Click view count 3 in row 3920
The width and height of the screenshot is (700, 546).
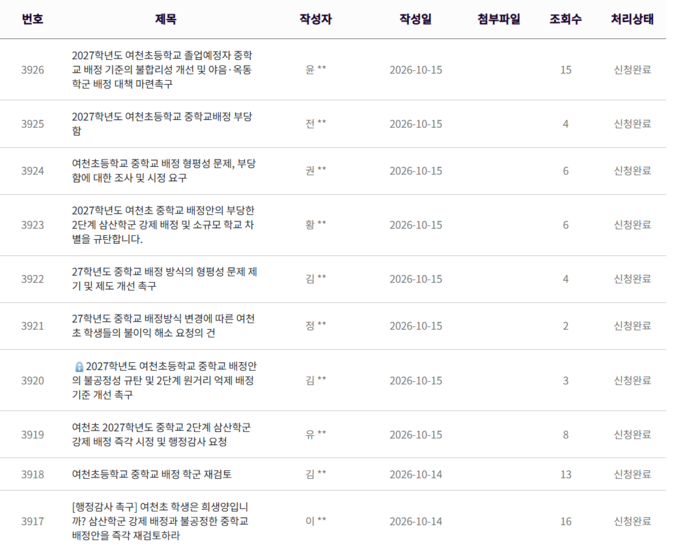(566, 381)
